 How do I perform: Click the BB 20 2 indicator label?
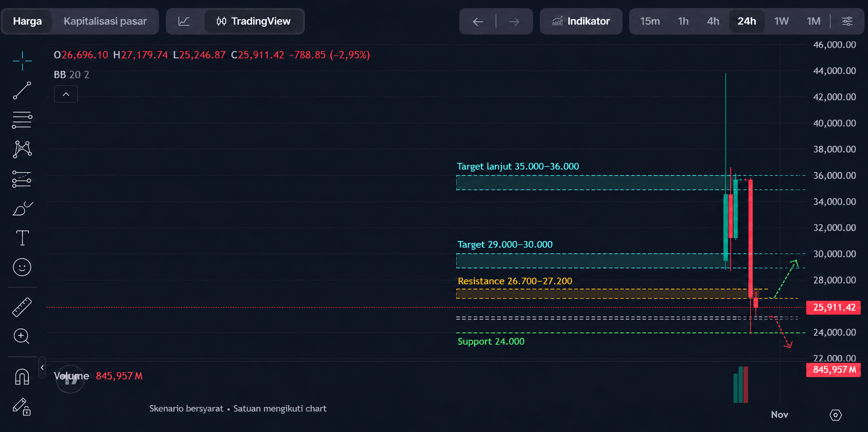pyautogui.click(x=71, y=75)
